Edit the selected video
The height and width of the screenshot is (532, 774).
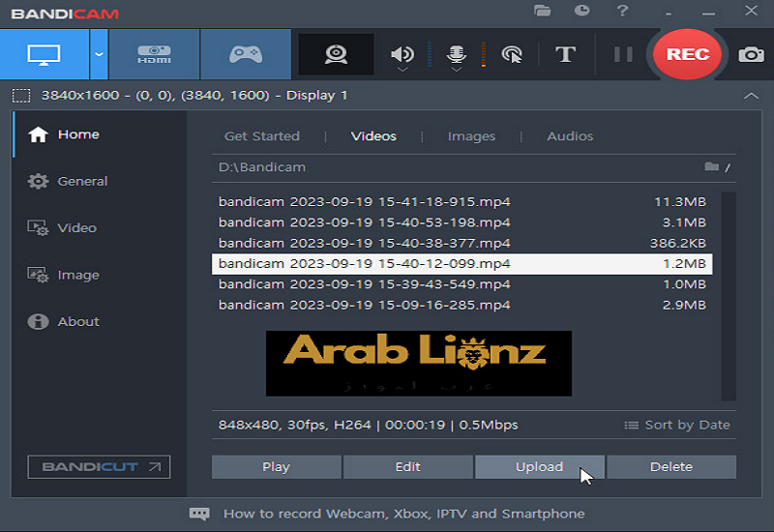(x=407, y=467)
